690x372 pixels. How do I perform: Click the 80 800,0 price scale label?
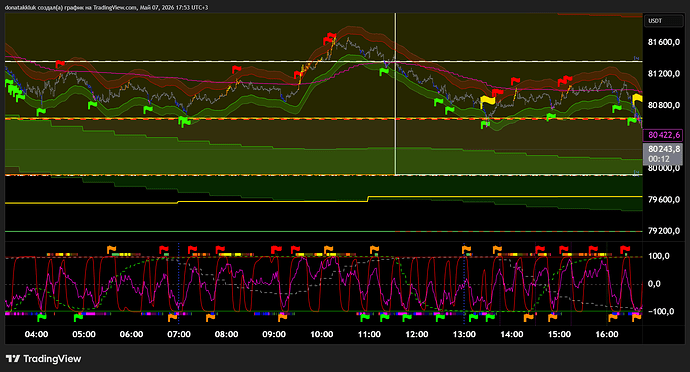point(664,105)
